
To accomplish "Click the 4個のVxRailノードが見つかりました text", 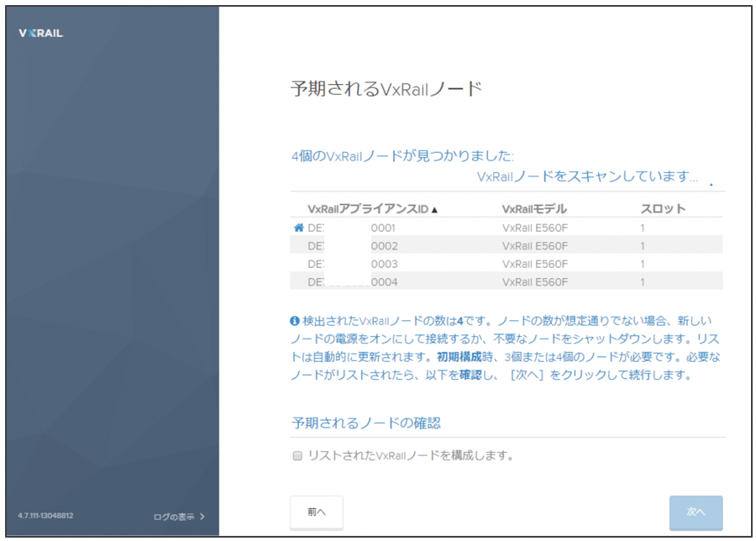I will coord(402,155).
